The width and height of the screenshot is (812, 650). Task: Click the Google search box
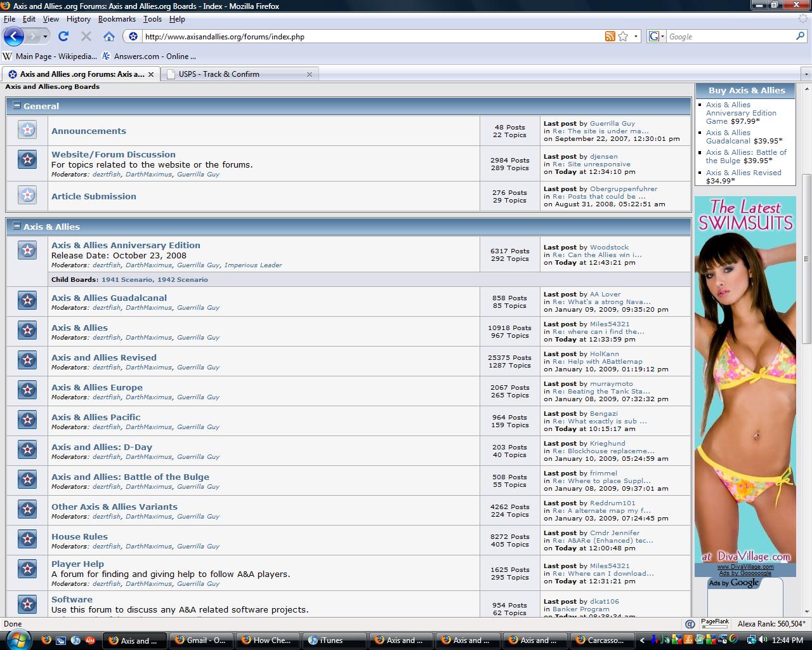730,36
